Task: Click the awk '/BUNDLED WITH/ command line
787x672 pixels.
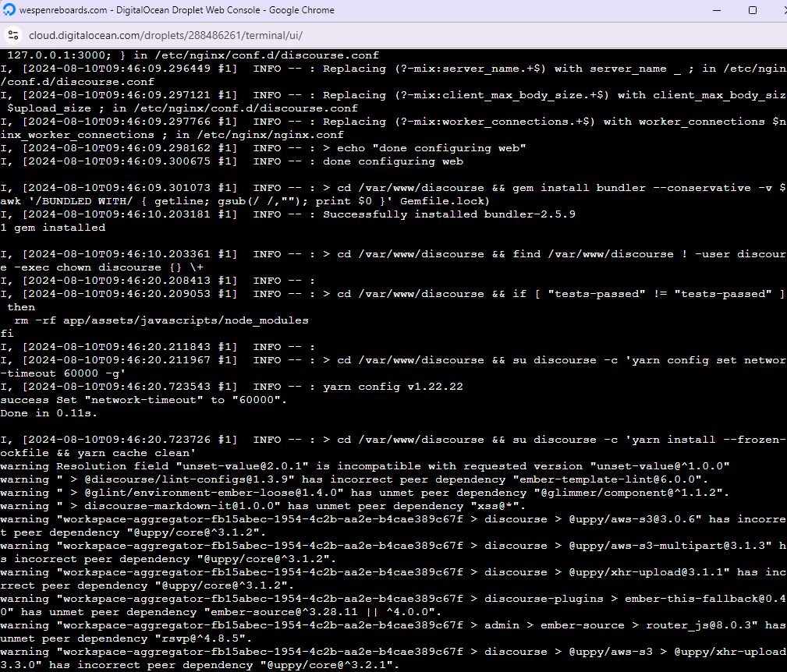Action: [244, 201]
